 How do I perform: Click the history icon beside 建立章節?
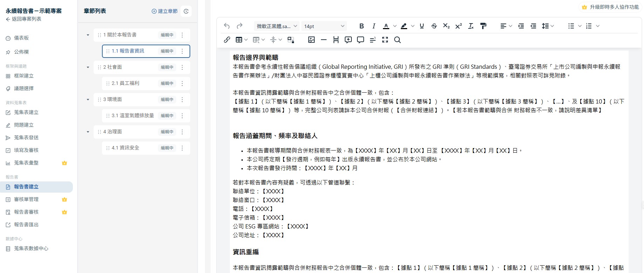click(186, 11)
